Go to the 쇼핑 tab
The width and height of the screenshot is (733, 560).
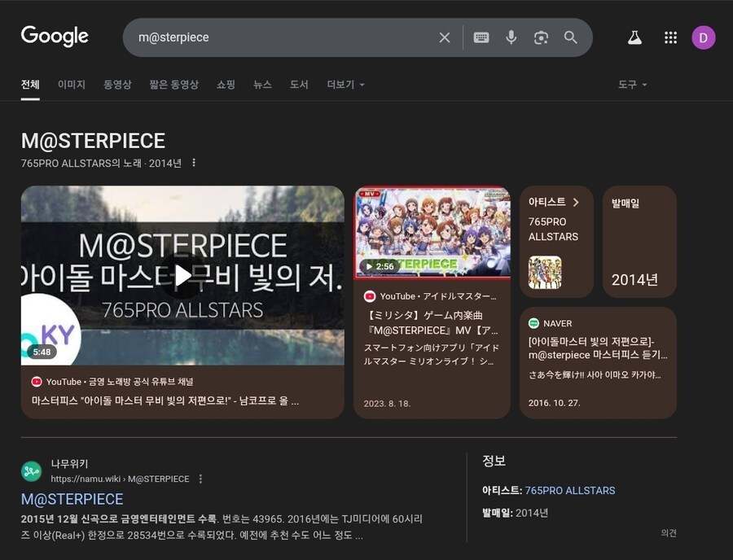point(226,85)
